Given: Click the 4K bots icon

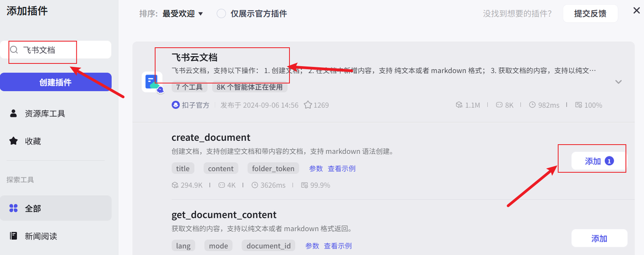Looking at the screenshot, I should [222, 185].
